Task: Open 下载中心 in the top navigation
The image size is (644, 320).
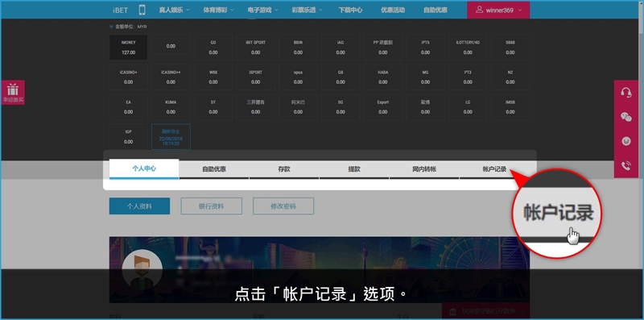Action: pos(350,10)
